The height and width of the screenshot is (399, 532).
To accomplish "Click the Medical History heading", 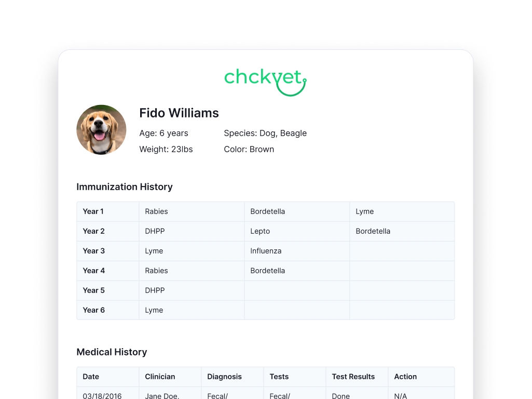I will (112, 352).
